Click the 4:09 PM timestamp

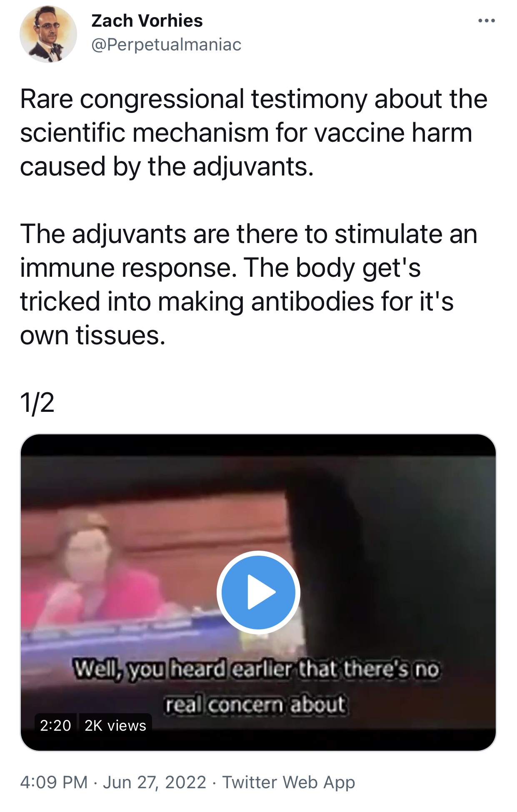[x=54, y=782]
